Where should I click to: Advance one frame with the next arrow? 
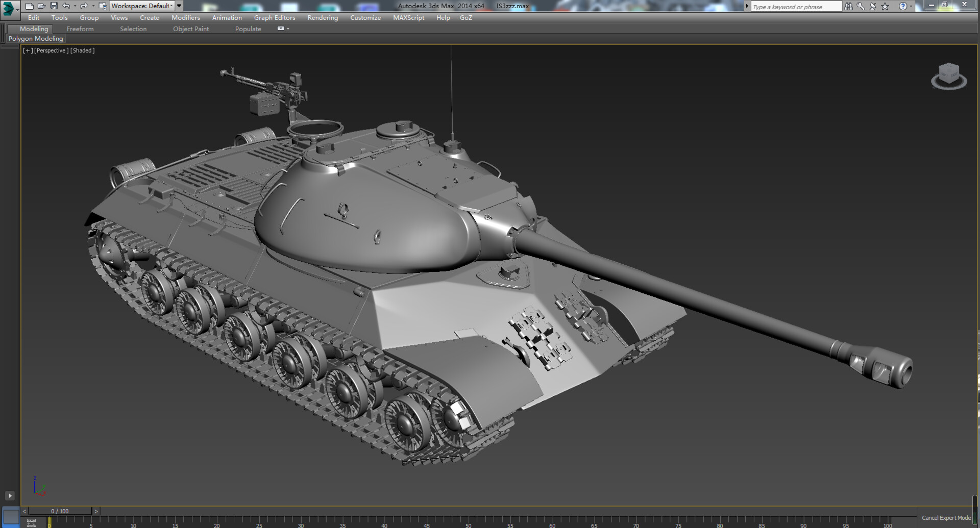96,511
